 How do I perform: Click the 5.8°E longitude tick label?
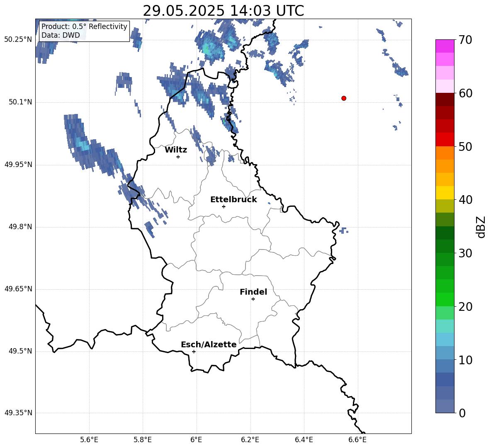tap(143, 440)
